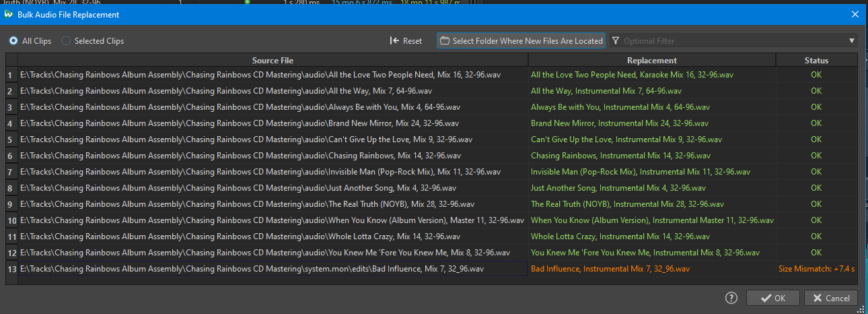Image resolution: width=868 pixels, height=314 pixels.
Task: Click OK status for Chasing Rainbows row
Action: click(816, 155)
